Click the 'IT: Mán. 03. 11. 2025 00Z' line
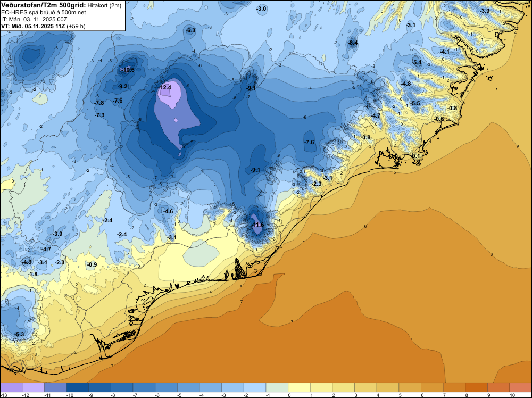The image size is (532, 398). click(34, 19)
